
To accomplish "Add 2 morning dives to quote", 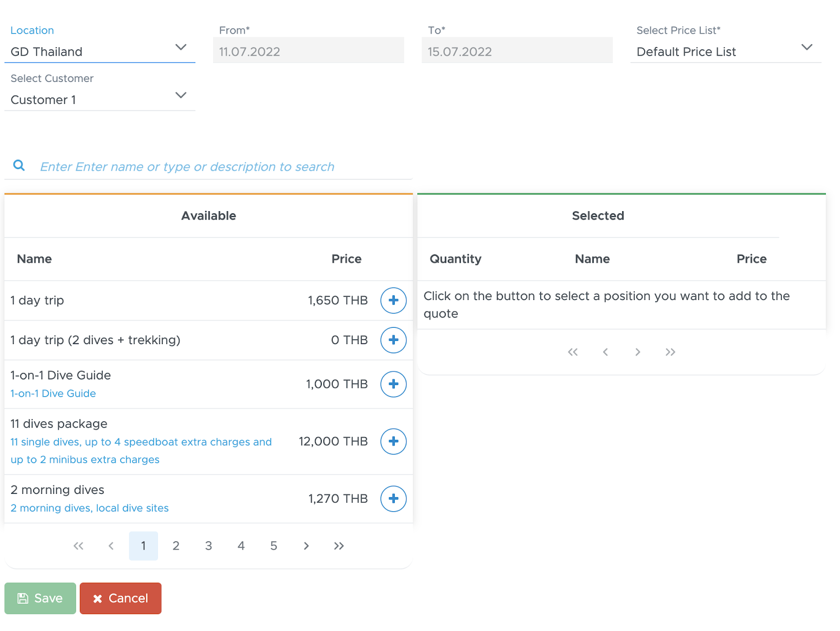I will [x=393, y=499].
